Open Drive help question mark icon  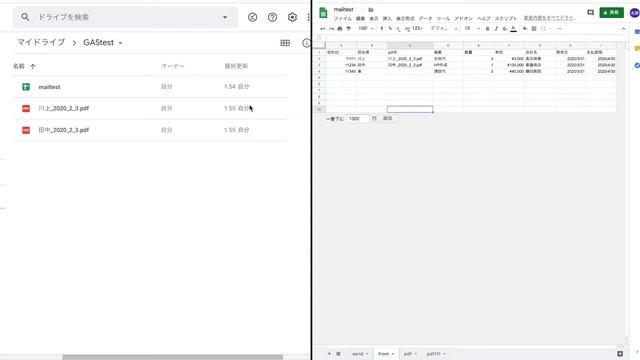[x=272, y=17]
